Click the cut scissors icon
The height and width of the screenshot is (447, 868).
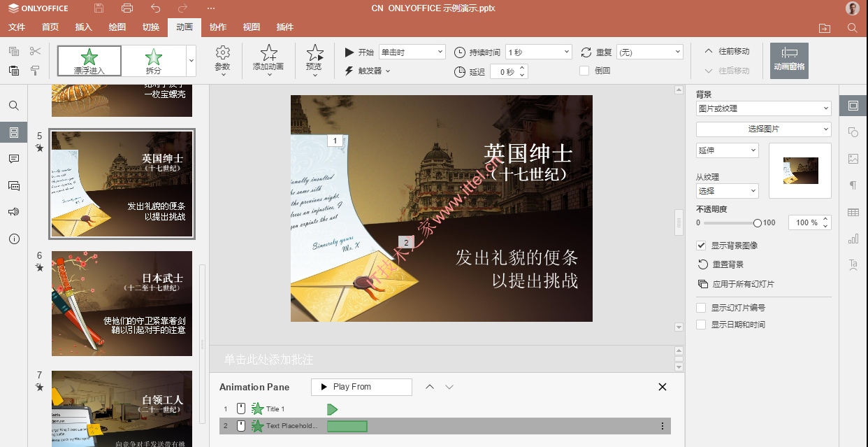coord(35,51)
